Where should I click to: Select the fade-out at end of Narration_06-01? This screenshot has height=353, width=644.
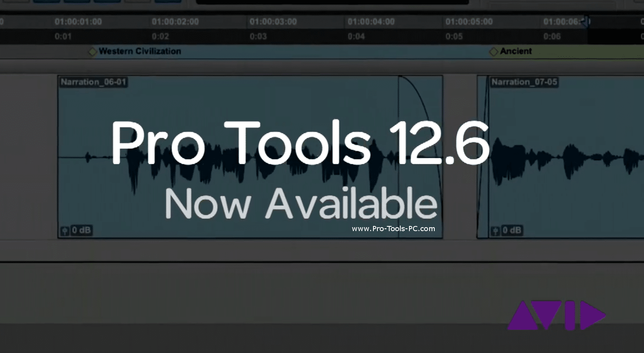pyautogui.click(x=420, y=157)
